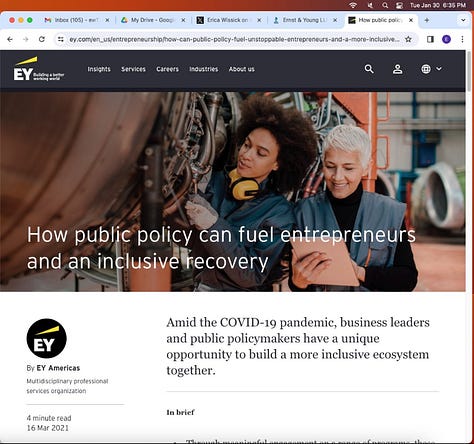View site information icon in the address bar
Image resolution: width=474 pixels, height=444 pixels.
click(60, 39)
